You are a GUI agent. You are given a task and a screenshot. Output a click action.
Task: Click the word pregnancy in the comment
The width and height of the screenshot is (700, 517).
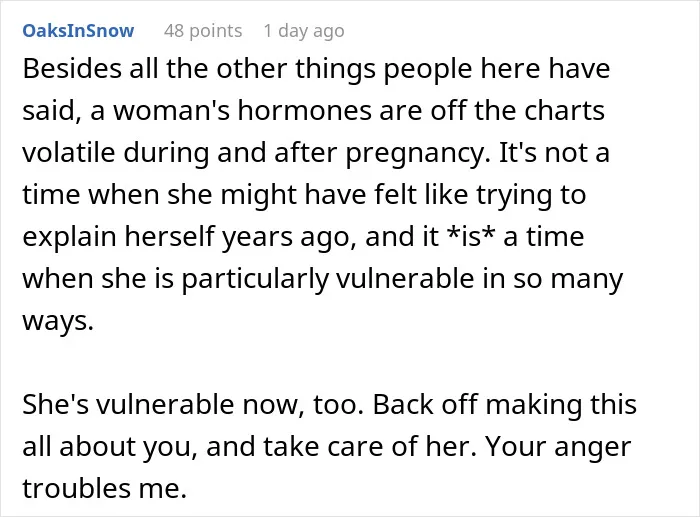click(416, 154)
